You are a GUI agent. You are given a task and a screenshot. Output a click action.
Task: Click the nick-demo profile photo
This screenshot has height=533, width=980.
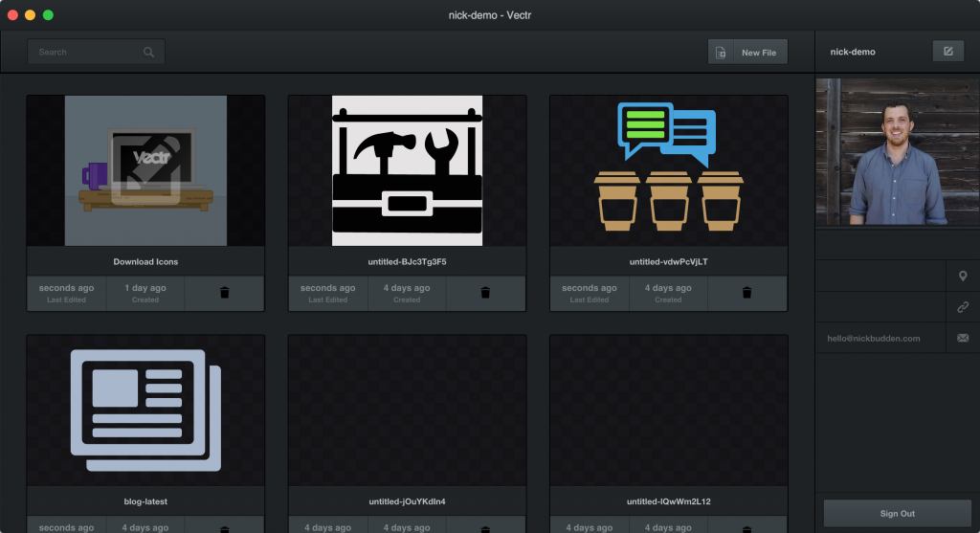tap(897, 152)
